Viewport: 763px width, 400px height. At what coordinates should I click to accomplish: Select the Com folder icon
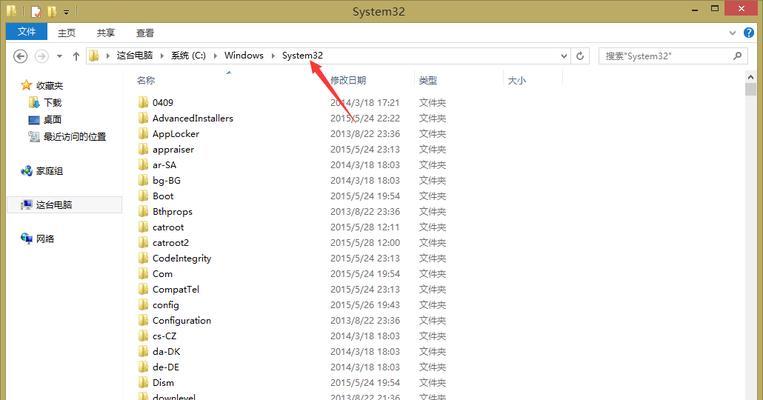pos(143,273)
